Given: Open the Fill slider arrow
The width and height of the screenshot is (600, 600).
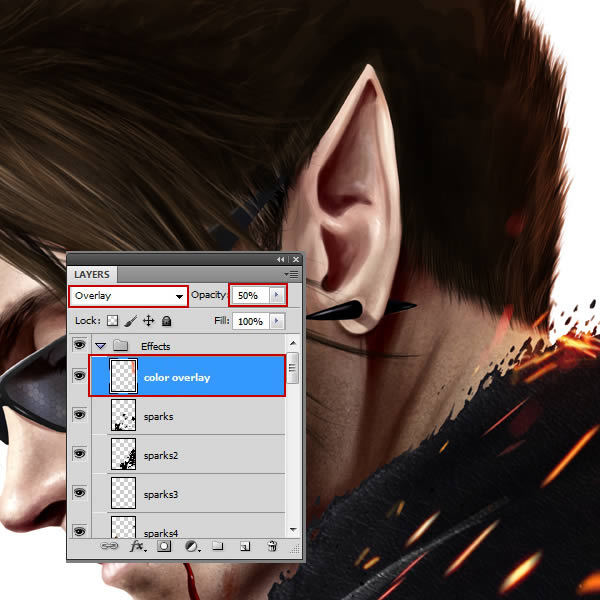Looking at the screenshot, I should tap(277, 321).
